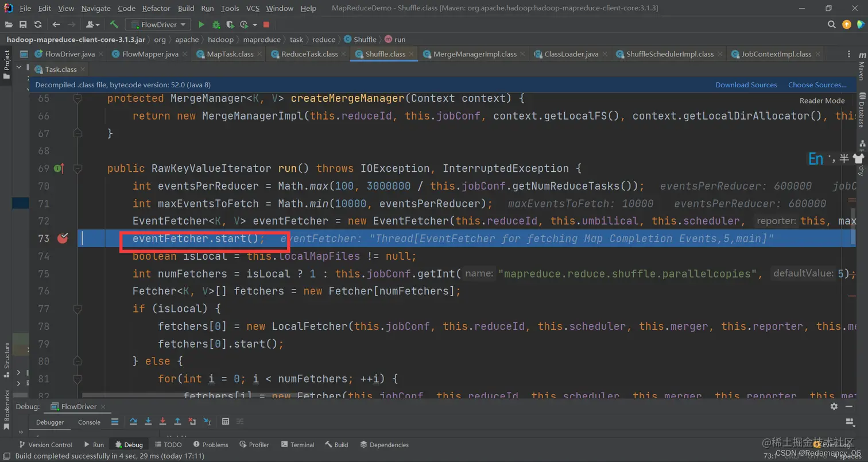Open Search Everywhere magnifier icon
Viewport: 868px width, 462px height.
[832, 25]
